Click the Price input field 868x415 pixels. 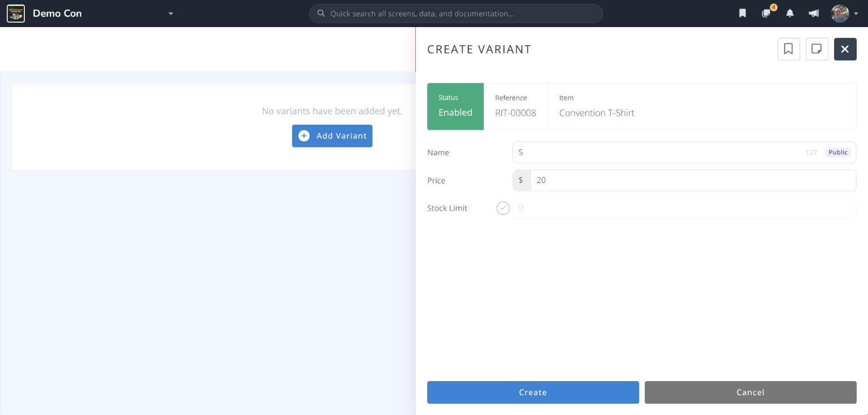pos(693,180)
